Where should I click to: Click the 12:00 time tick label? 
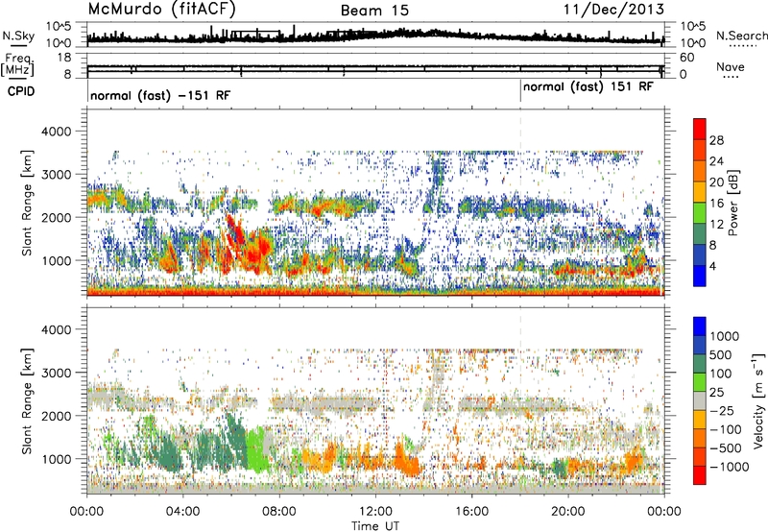375,512
